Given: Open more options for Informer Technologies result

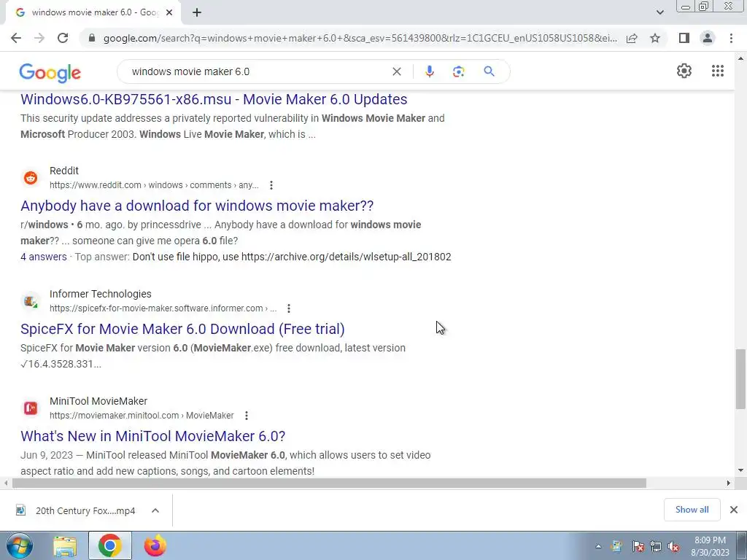Looking at the screenshot, I should point(289,308).
